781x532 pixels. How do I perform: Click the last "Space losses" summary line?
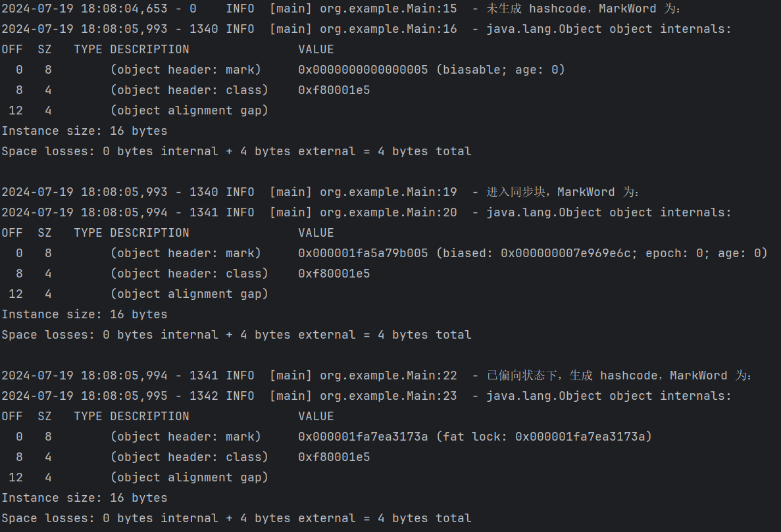click(x=236, y=518)
